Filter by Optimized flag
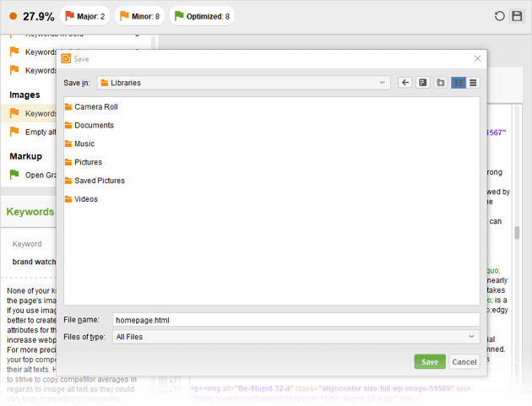The height and width of the screenshot is (406, 532). [202, 16]
